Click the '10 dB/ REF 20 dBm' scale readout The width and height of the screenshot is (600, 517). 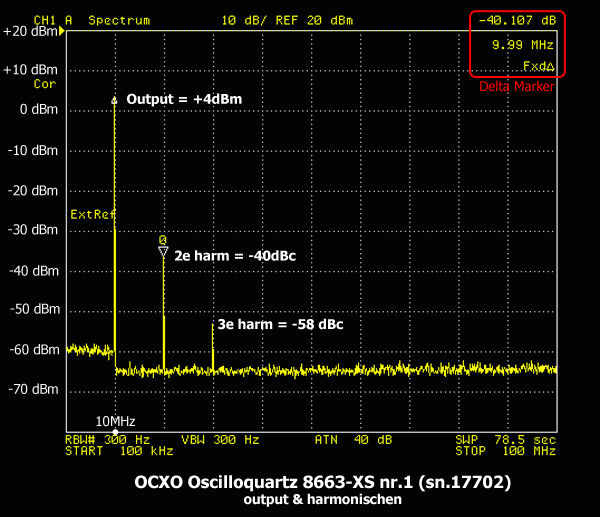[287, 20]
